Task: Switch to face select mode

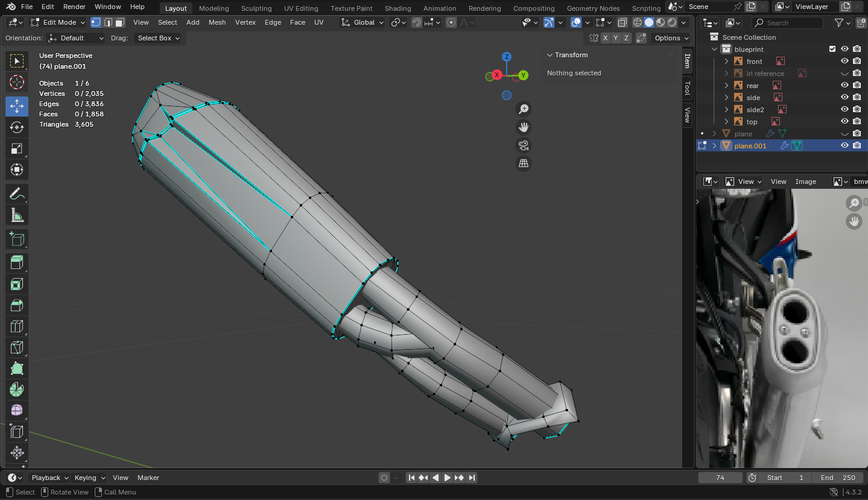Action: pyautogui.click(x=119, y=22)
